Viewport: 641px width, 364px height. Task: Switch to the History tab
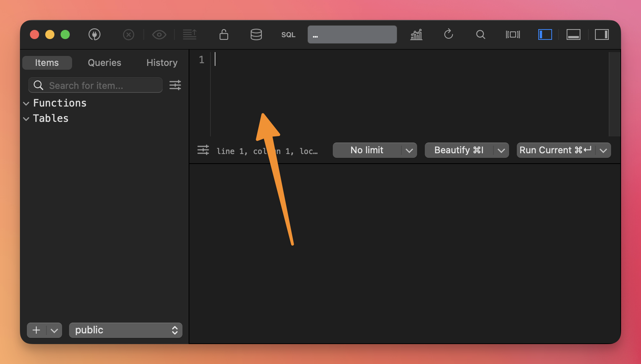162,63
